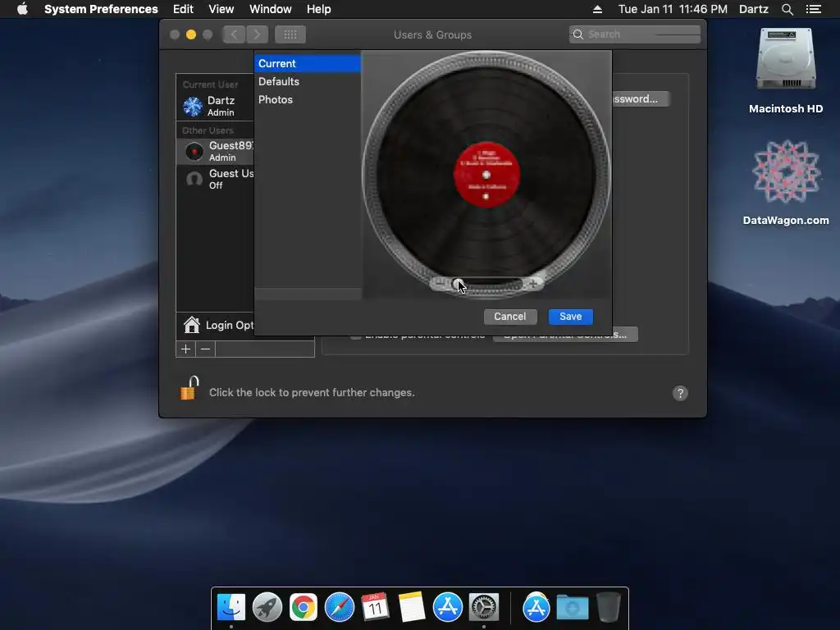Image resolution: width=840 pixels, height=630 pixels.
Task: Open the Dartz user menu
Action: [753, 9]
